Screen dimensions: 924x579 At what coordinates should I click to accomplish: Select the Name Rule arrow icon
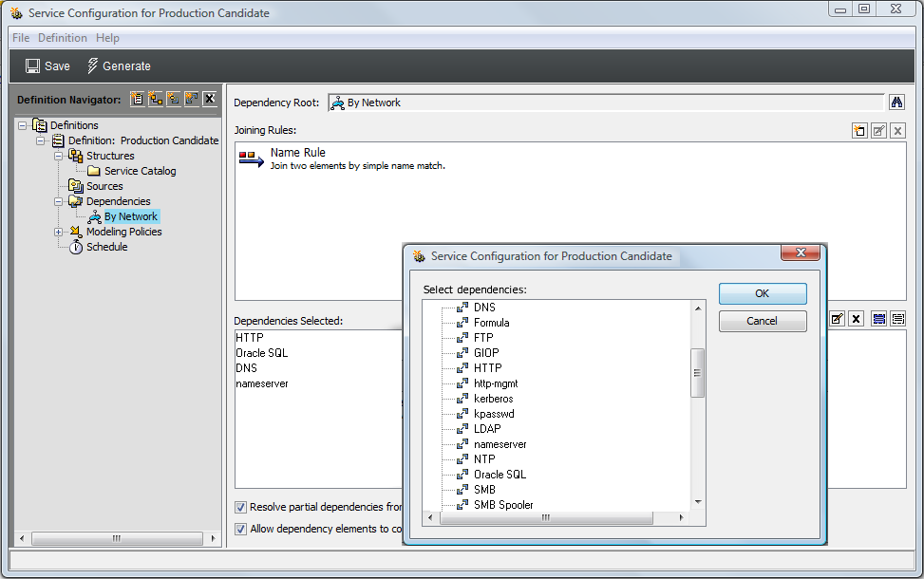(251, 159)
